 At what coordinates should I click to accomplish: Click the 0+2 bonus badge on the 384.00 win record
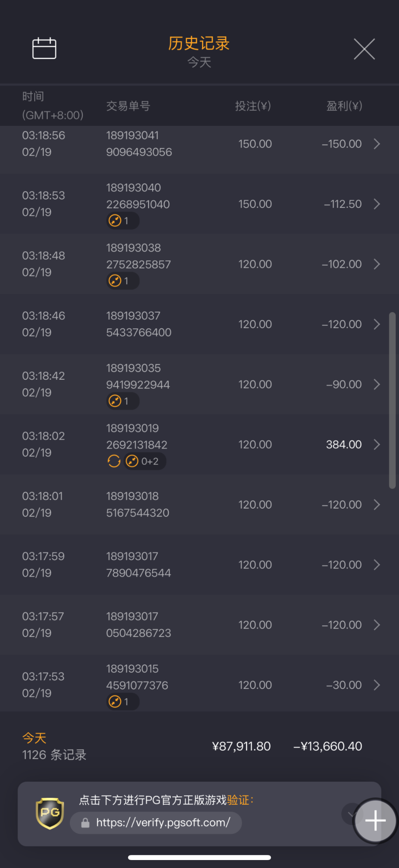(145, 461)
